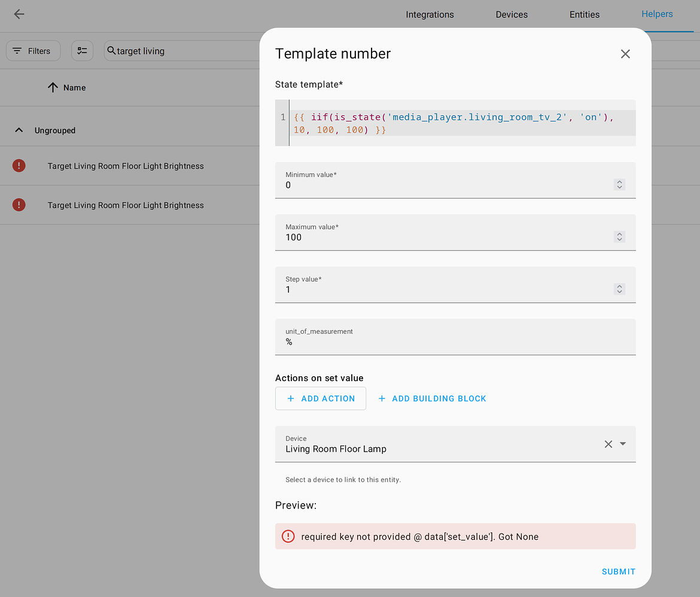
Task: Clear the selected device with the X icon
Action: click(608, 444)
